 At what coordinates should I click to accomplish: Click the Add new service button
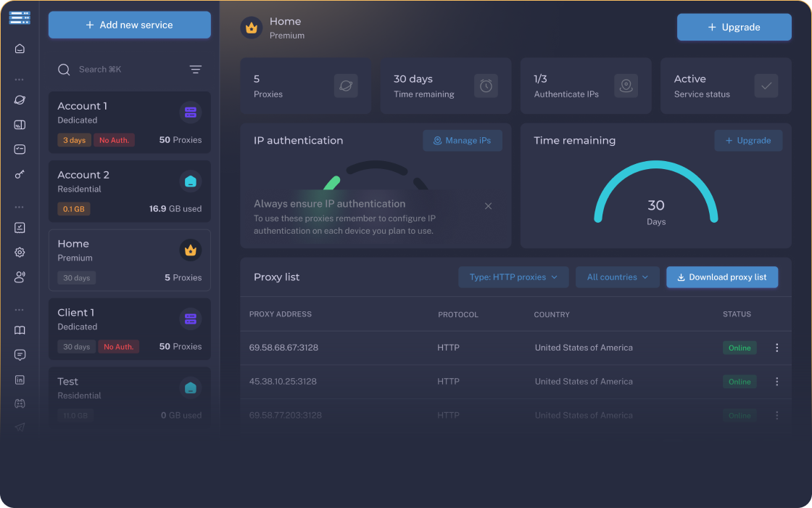pyautogui.click(x=130, y=25)
